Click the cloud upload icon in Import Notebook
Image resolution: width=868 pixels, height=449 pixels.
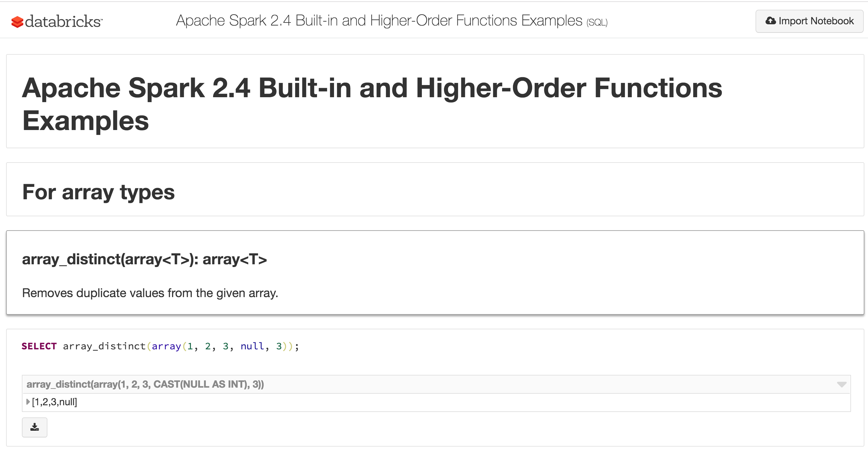770,21
